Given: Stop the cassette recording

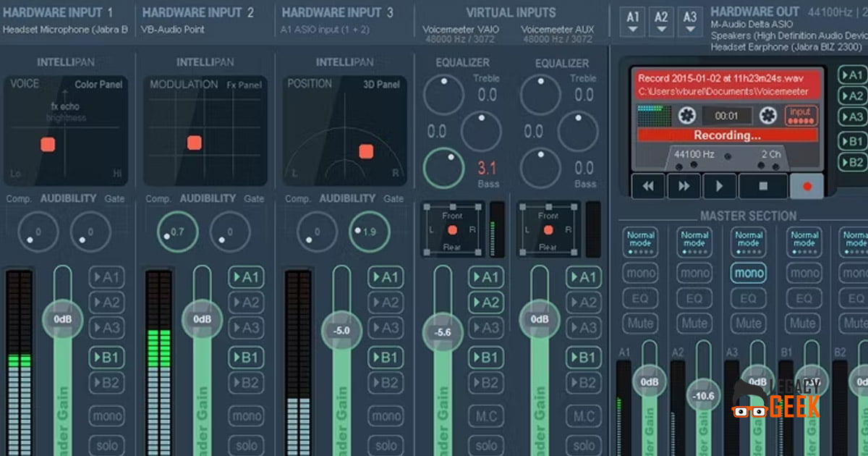Looking at the screenshot, I should [x=763, y=186].
